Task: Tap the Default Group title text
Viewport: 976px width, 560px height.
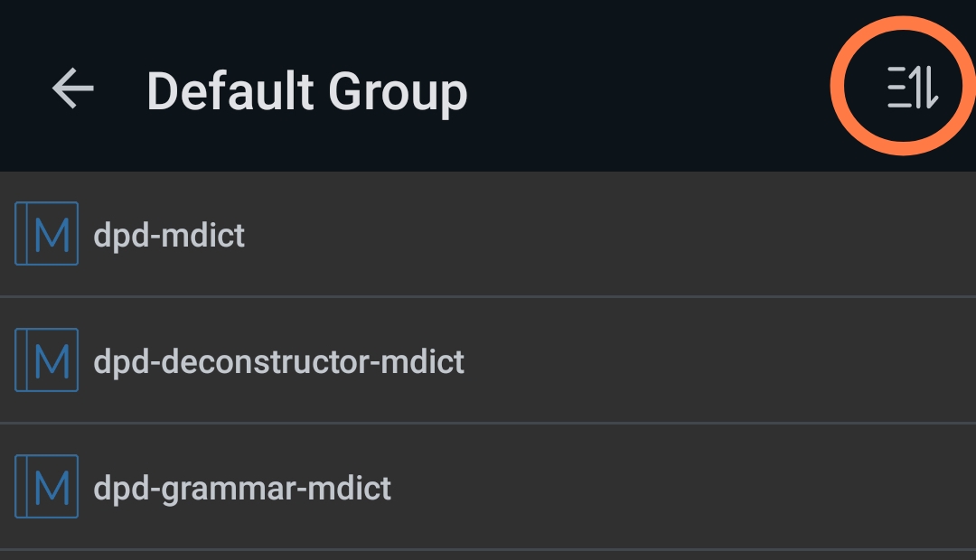Action: (x=307, y=90)
